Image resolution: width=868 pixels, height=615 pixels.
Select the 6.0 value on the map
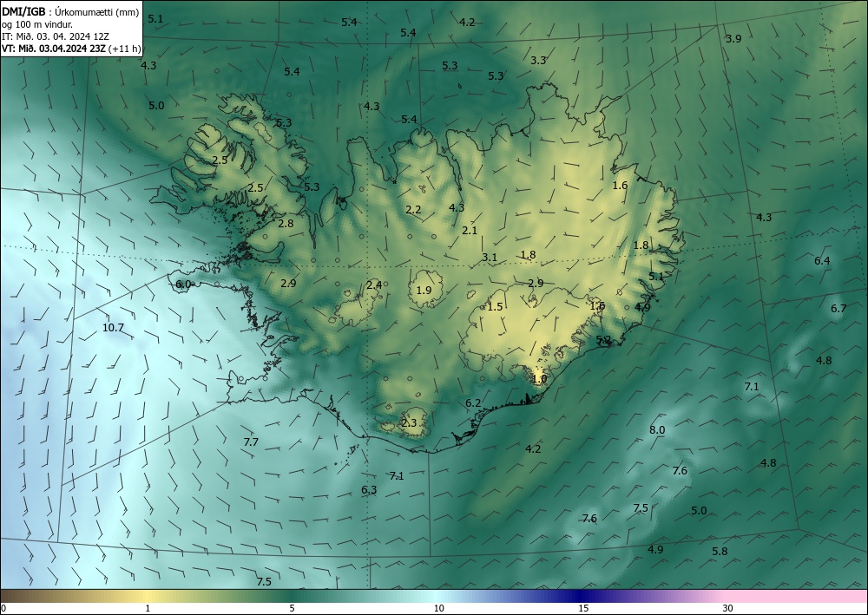click(182, 285)
